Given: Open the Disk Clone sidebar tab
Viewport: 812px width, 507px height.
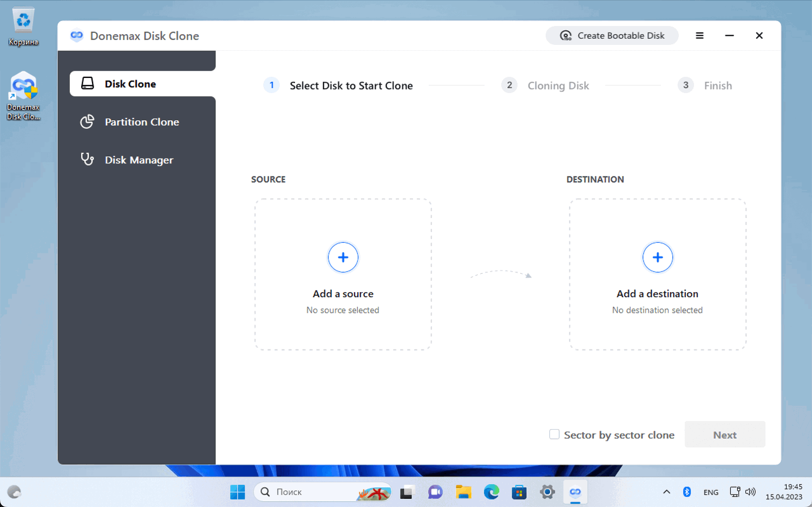Looking at the screenshot, I should [x=142, y=84].
